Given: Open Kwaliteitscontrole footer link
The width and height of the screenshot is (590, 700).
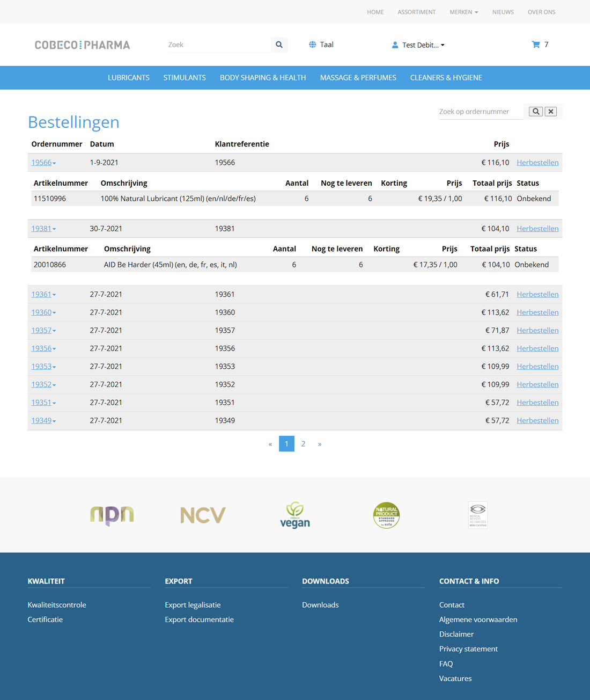Looking at the screenshot, I should [57, 605].
